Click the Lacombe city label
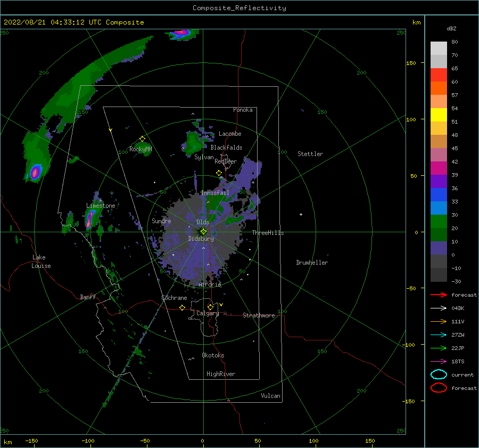This screenshot has width=479, height=448. click(230, 134)
